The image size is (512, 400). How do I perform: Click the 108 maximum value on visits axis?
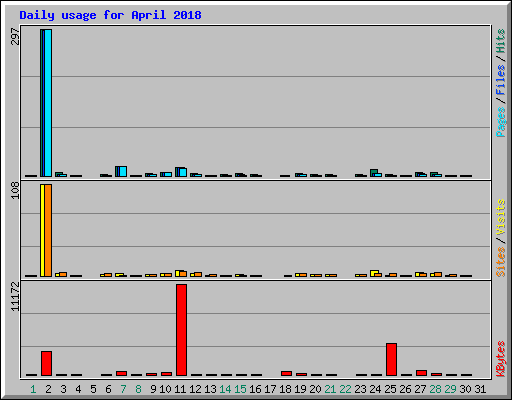tap(15, 190)
